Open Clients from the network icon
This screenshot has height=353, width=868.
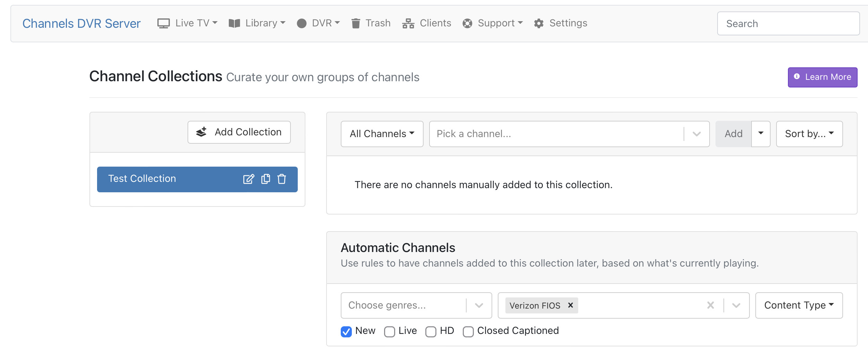[x=408, y=23]
